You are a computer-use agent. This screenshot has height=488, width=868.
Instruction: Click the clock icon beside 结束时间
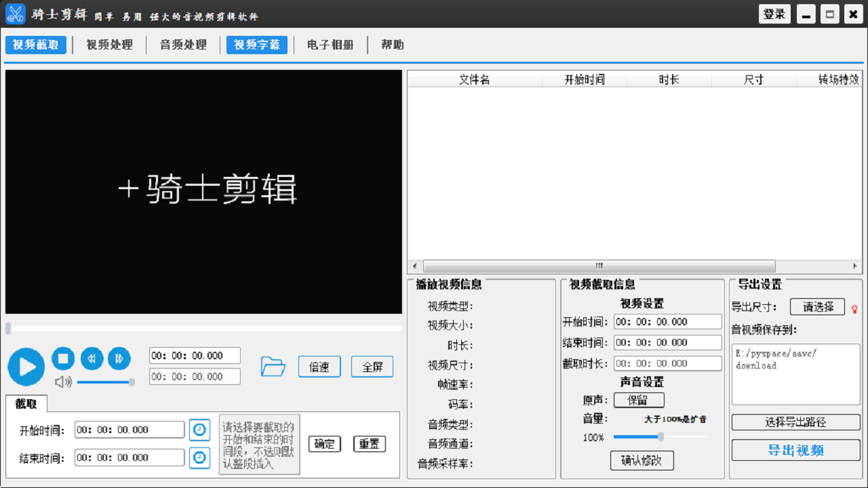tap(199, 457)
